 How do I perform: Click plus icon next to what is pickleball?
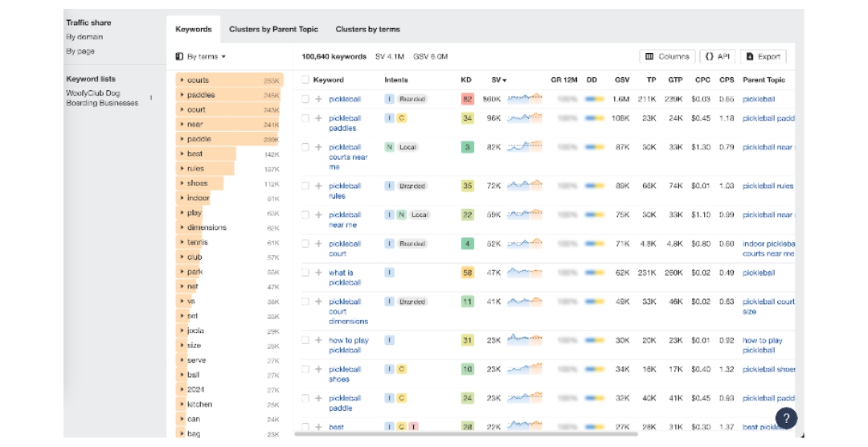click(x=318, y=273)
